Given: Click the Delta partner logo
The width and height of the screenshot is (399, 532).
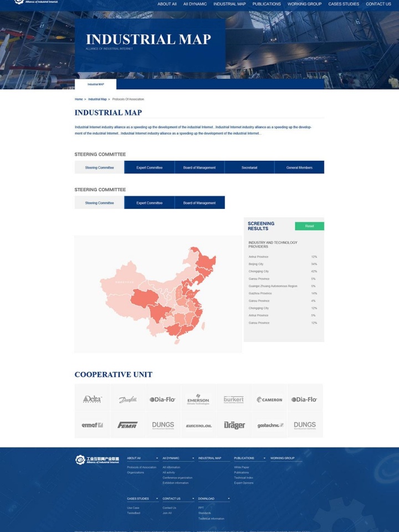Looking at the screenshot, I should [93, 399].
